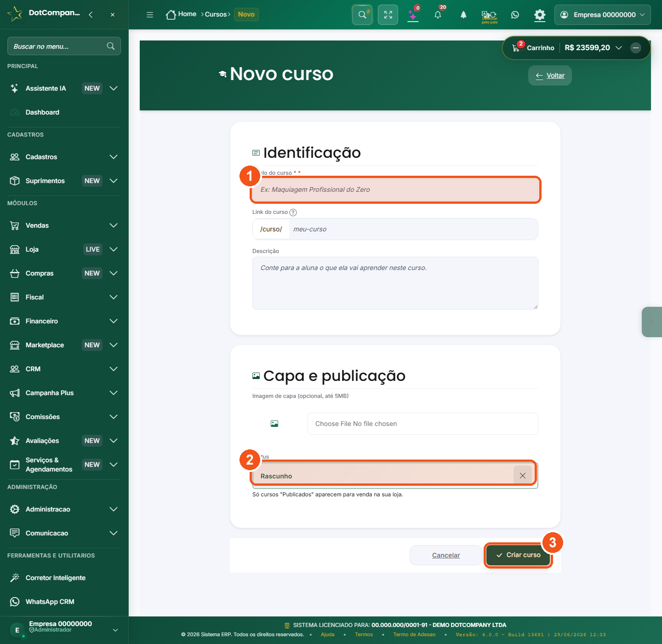Clear Rascunho status with X icon

tap(523, 476)
